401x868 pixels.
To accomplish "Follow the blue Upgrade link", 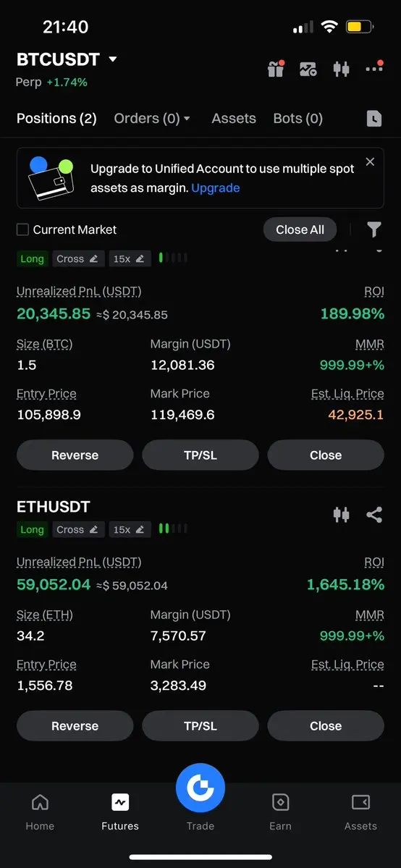I will point(216,187).
